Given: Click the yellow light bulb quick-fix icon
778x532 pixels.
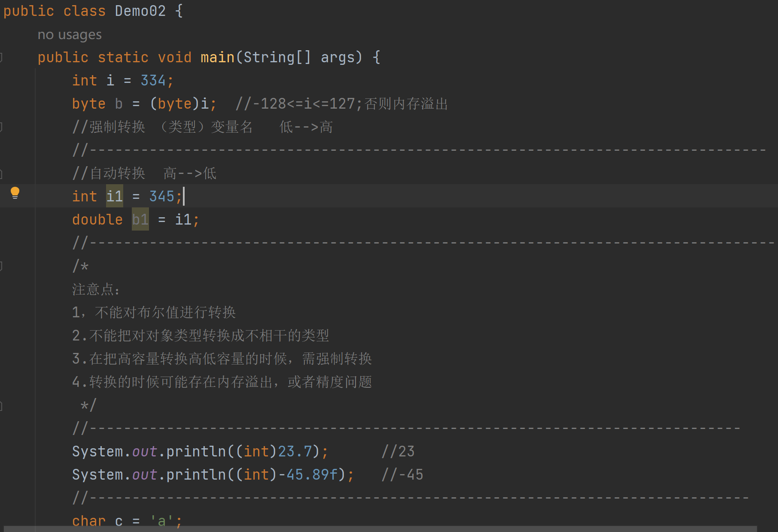Looking at the screenshot, I should coord(15,193).
